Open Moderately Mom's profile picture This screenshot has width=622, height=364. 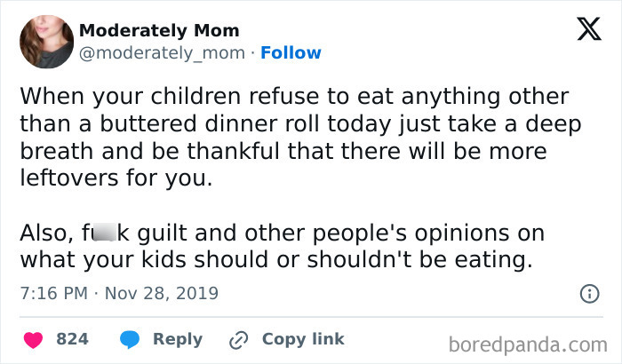(x=43, y=41)
